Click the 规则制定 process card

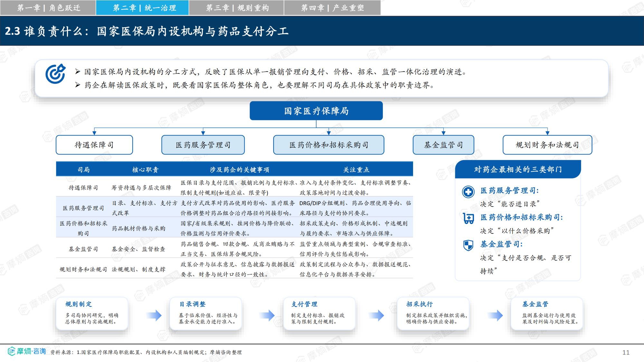point(92,313)
